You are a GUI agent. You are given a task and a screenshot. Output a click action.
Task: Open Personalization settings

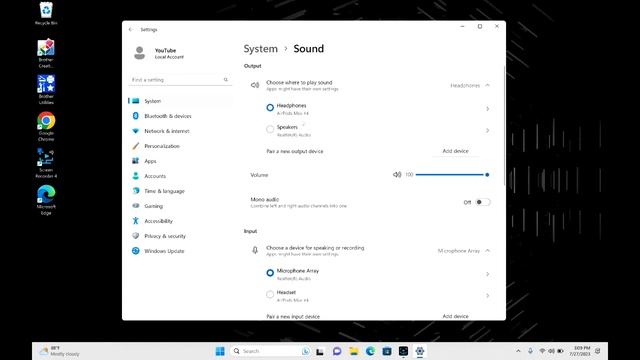(x=180, y=146)
